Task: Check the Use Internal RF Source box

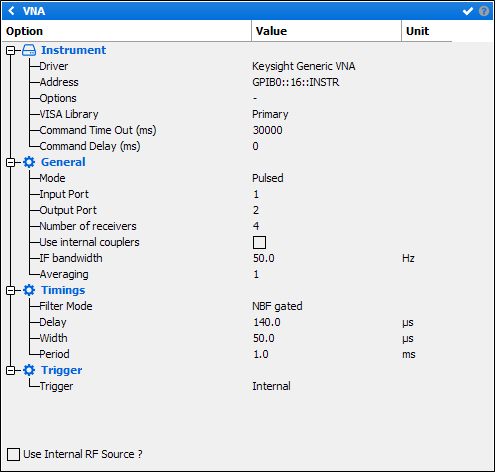Action: pyautogui.click(x=13, y=454)
